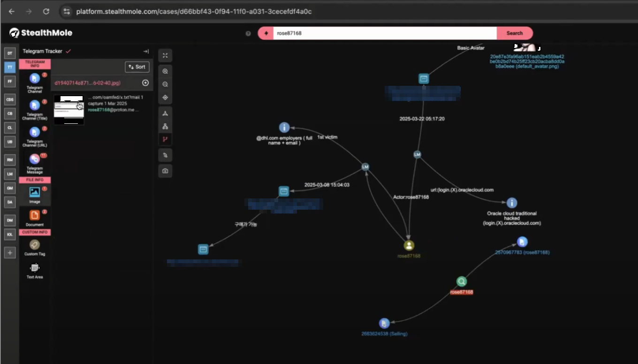Open the CB module button
This screenshot has height=364, width=638.
tap(10, 114)
